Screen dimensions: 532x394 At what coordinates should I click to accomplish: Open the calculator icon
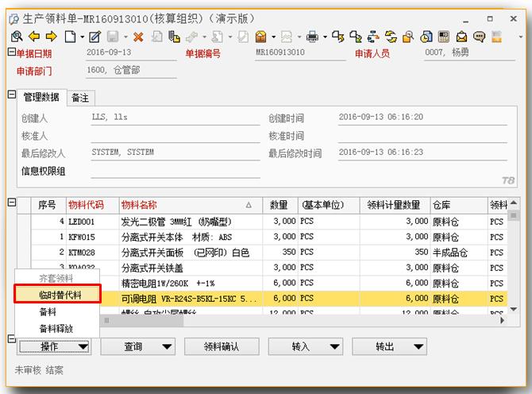tap(443, 37)
